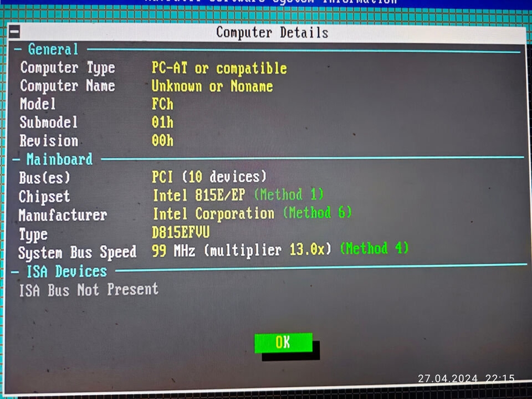Select the General section heading

tap(53, 49)
